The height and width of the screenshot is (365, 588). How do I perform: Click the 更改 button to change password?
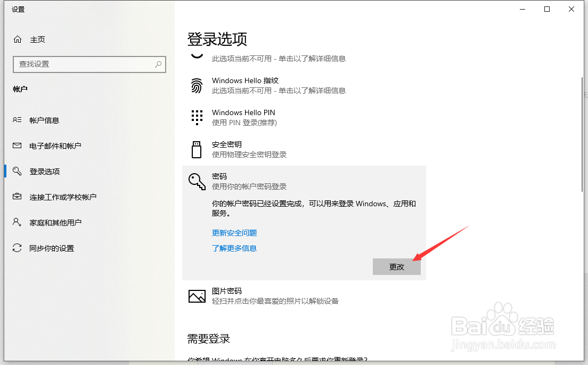click(x=396, y=266)
